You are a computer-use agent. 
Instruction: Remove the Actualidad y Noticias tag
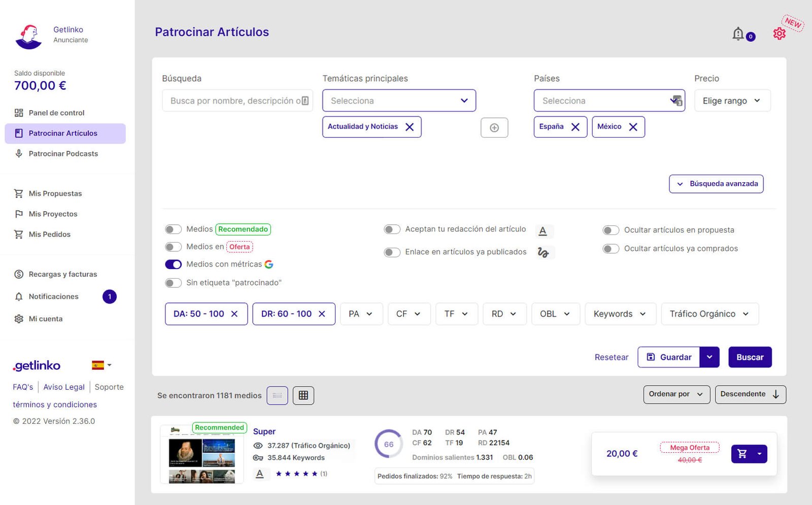[x=410, y=127]
